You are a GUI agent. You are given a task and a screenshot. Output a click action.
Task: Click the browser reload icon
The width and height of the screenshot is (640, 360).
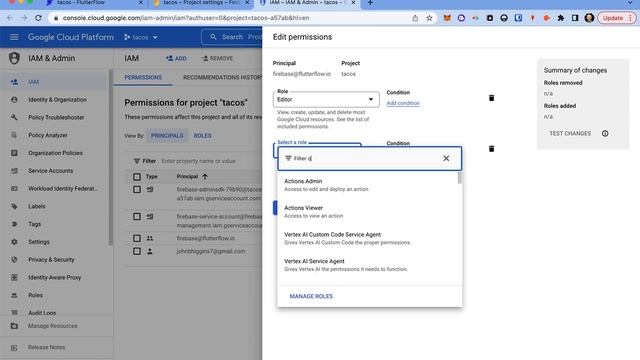pyautogui.click(x=38, y=18)
